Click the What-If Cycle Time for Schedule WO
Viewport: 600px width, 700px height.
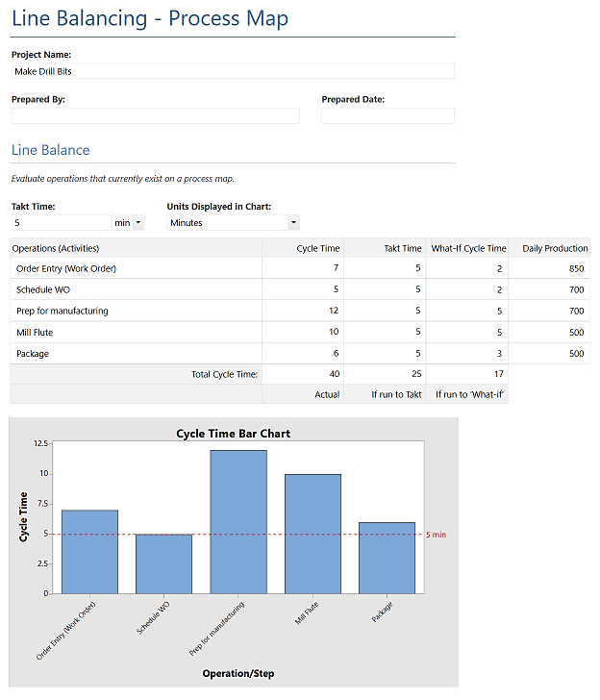tap(467, 289)
